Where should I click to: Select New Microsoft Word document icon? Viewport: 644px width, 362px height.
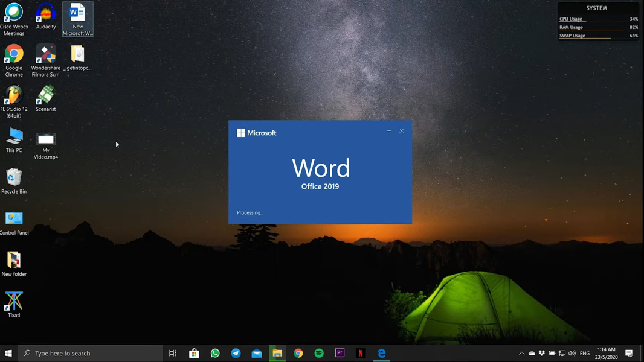tap(77, 19)
